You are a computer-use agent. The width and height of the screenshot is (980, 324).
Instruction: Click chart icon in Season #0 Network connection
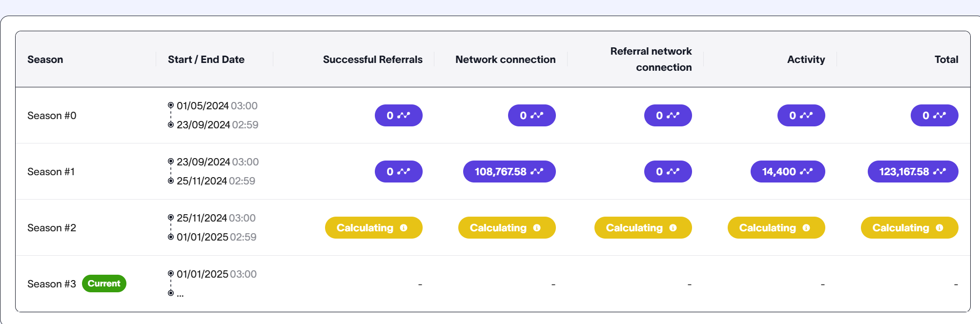[x=537, y=116]
